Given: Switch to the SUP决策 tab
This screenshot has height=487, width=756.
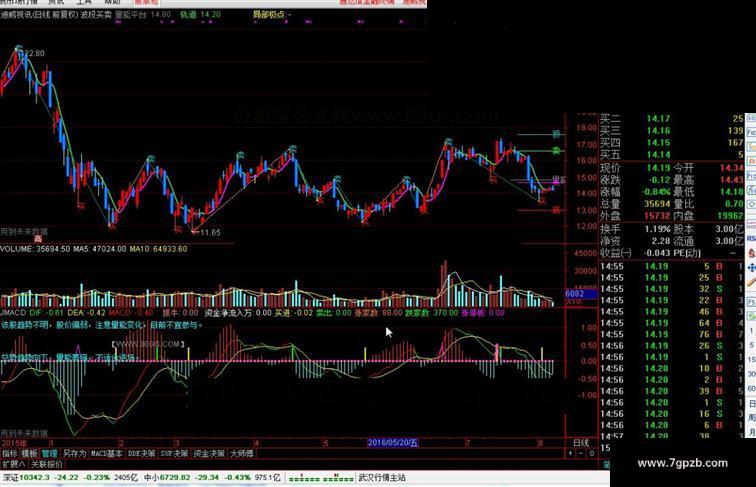Looking at the screenshot, I should click(x=174, y=454).
